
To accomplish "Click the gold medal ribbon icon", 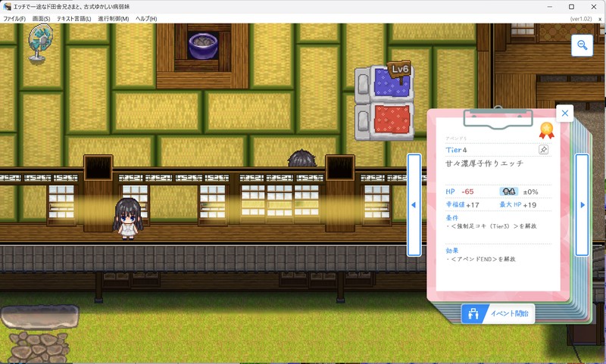I will [x=546, y=130].
